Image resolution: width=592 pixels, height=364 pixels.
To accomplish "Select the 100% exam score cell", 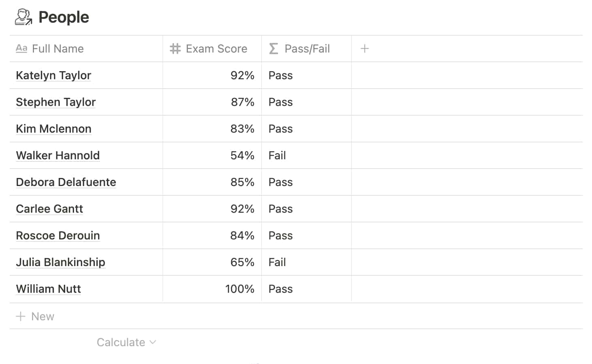I will click(x=212, y=289).
